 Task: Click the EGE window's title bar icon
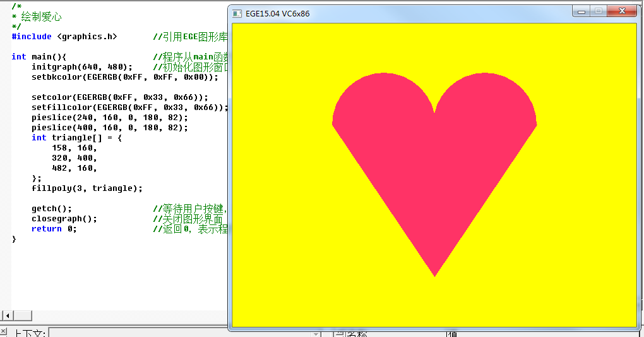(x=237, y=13)
